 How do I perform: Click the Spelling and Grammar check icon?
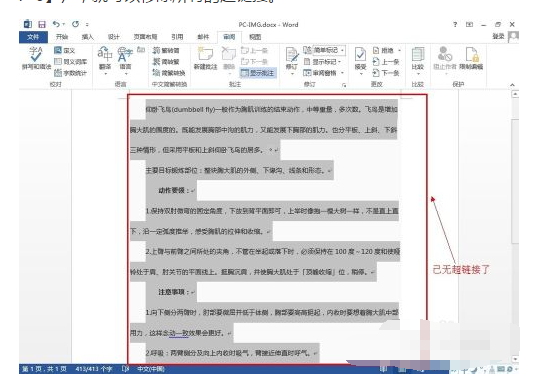pos(35,54)
